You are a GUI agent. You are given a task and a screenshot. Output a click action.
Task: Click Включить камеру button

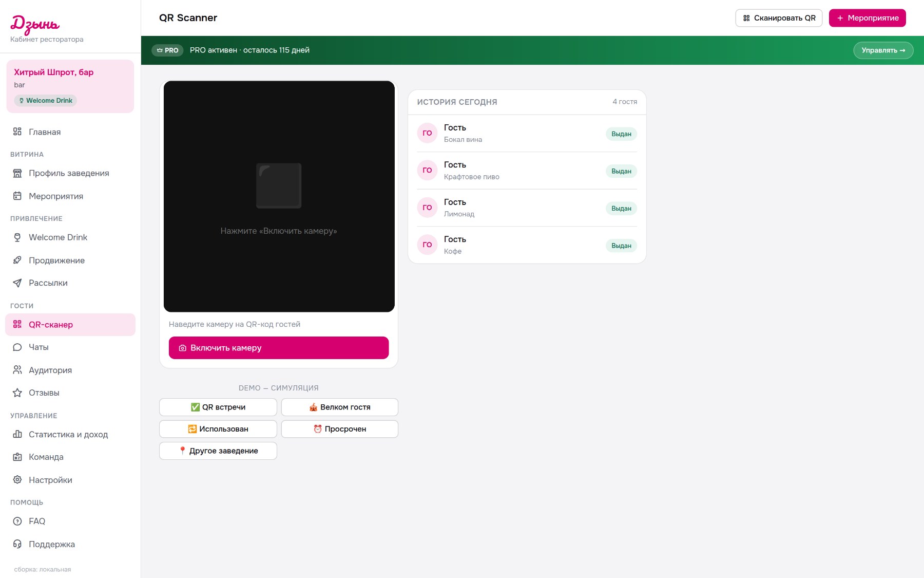(x=279, y=348)
